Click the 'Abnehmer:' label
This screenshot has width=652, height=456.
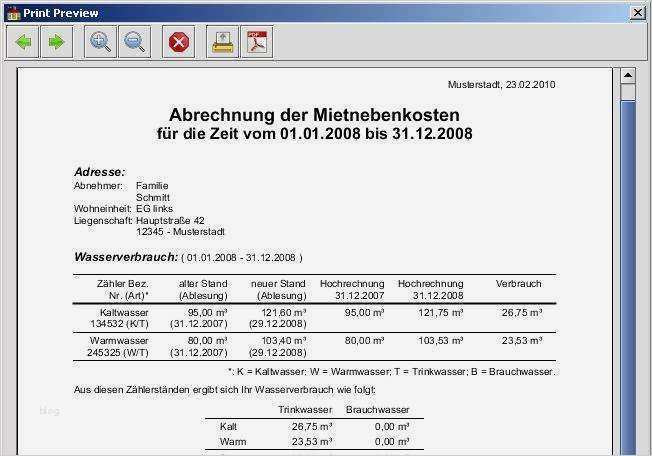(x=98, y=186)
